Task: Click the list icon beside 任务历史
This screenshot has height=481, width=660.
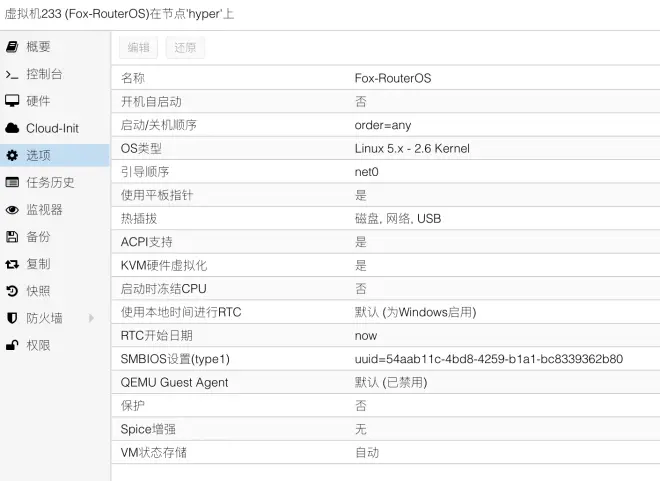Action: point(12,182)
